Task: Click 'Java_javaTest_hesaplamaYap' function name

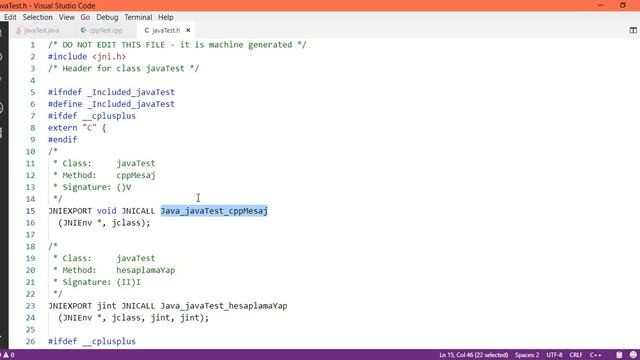Action: (224, 306)
